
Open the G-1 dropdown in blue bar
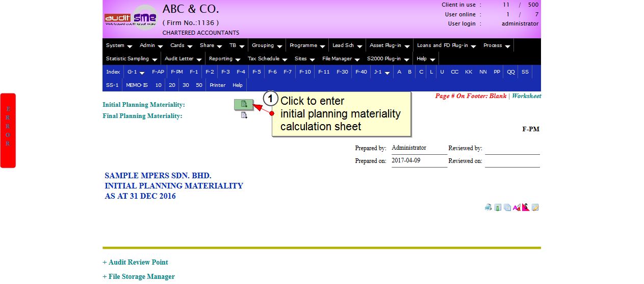click(136, 72)
